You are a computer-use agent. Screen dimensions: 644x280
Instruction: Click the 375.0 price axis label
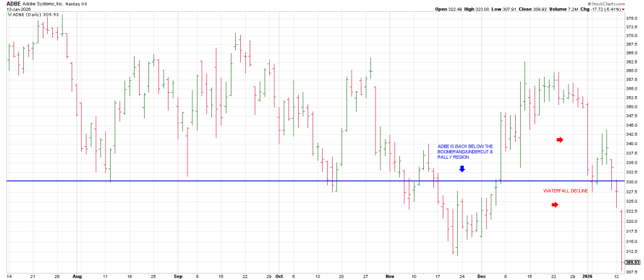coord(631,18)
